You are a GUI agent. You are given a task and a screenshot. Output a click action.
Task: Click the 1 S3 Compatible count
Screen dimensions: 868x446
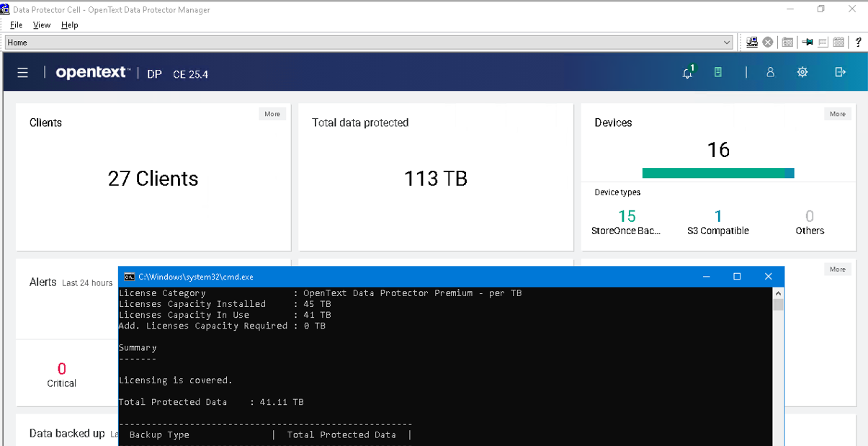click(718, 216)
